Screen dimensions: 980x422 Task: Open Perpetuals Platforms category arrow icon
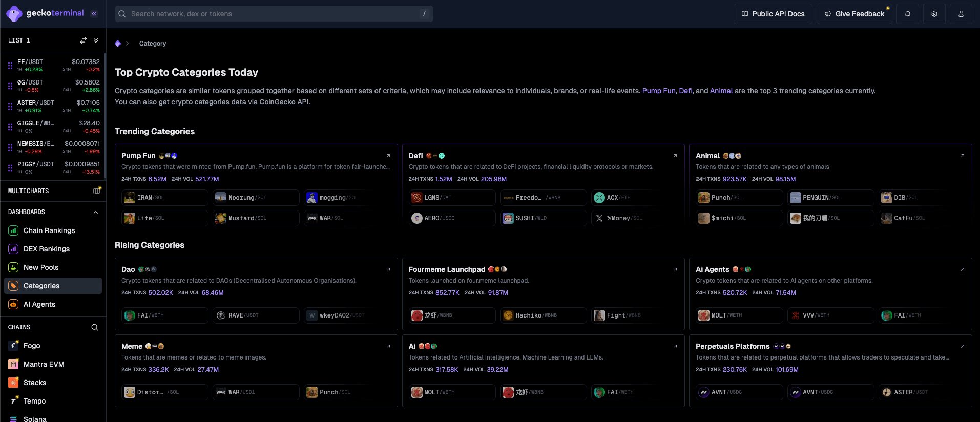(963, 346)
